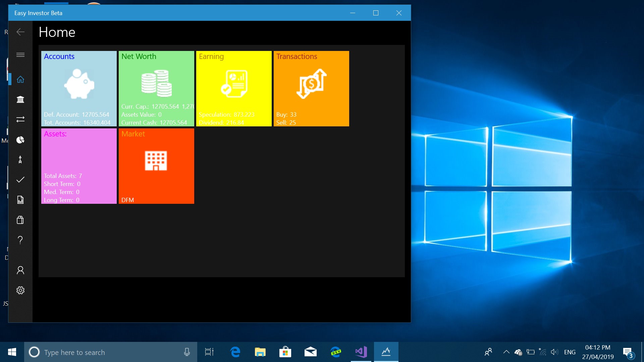Image resolution: width=644 pixels, height=362 pixels.
Task: Open the report document sidebar icon
Action: pyautogui.click(x=20, y=200)
